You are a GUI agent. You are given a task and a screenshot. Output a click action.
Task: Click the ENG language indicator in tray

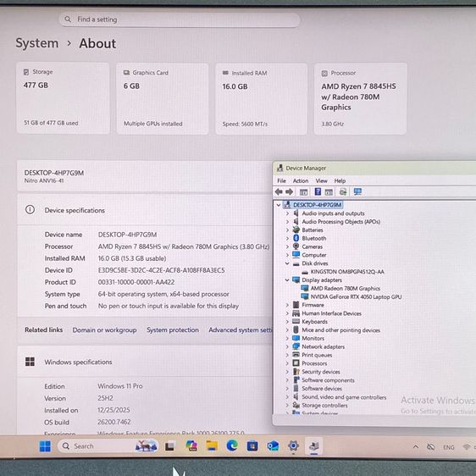tap(448, 447)
